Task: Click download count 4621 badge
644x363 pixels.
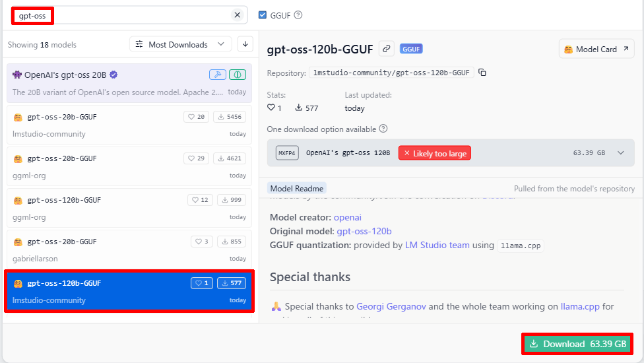Action: 230,158
